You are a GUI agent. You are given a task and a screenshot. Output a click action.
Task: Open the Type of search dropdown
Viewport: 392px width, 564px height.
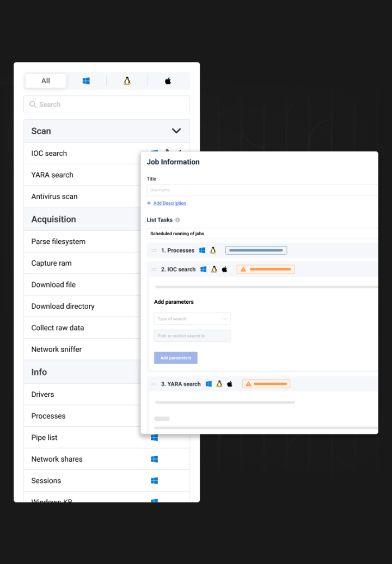coord(192,318)
